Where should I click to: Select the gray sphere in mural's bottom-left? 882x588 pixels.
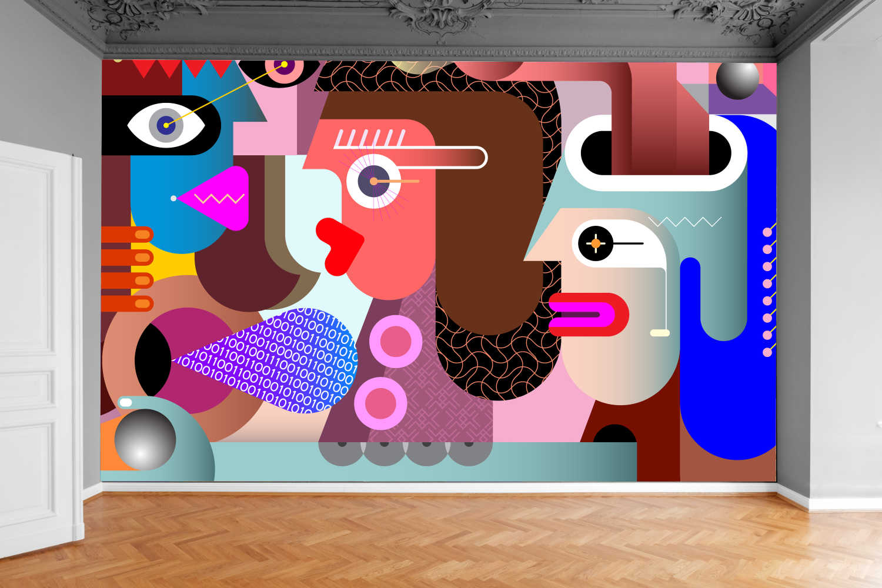(x=145, y=439)
